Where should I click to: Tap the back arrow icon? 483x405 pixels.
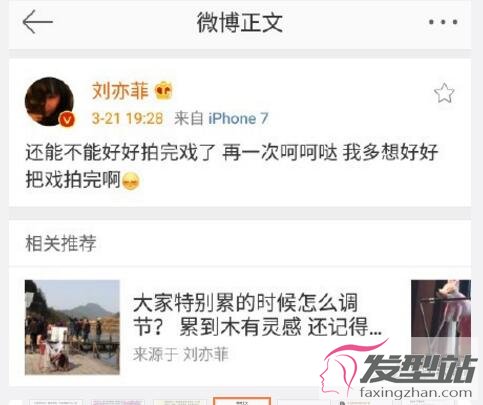tap(38, 22)
